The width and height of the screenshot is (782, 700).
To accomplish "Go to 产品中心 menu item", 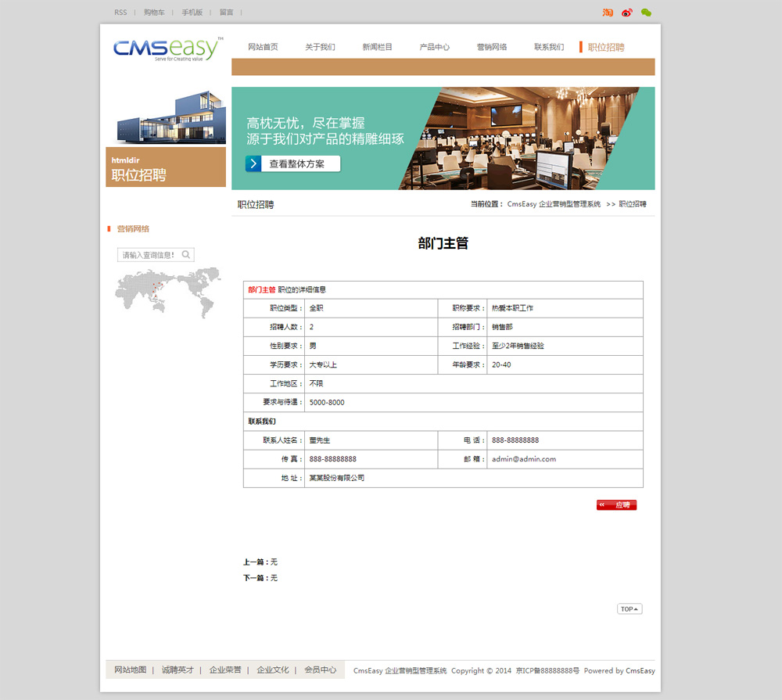I will click(434, 47).
